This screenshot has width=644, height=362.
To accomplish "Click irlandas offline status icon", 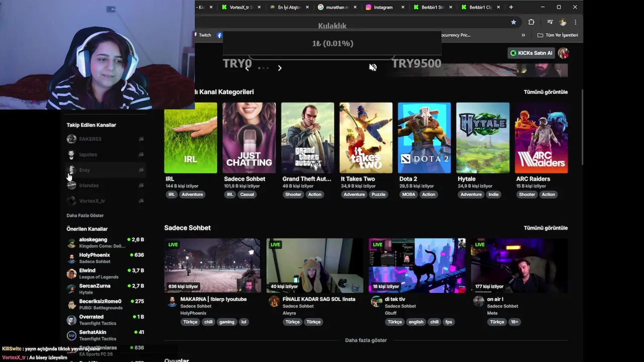I will (x=141, y=186).
